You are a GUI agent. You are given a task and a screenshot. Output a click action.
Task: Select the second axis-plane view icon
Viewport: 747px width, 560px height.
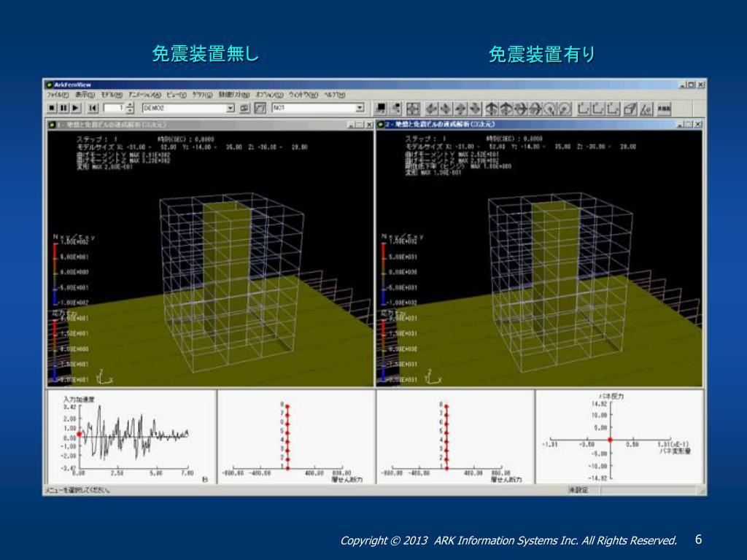click(598, 109)
